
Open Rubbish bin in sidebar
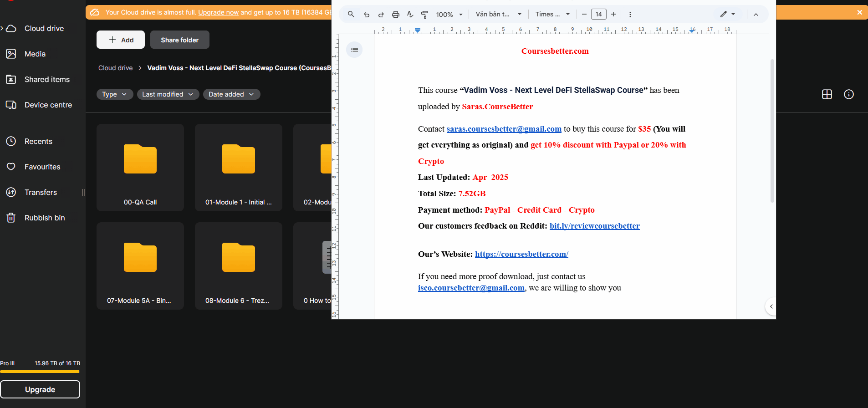coord(44,218)
